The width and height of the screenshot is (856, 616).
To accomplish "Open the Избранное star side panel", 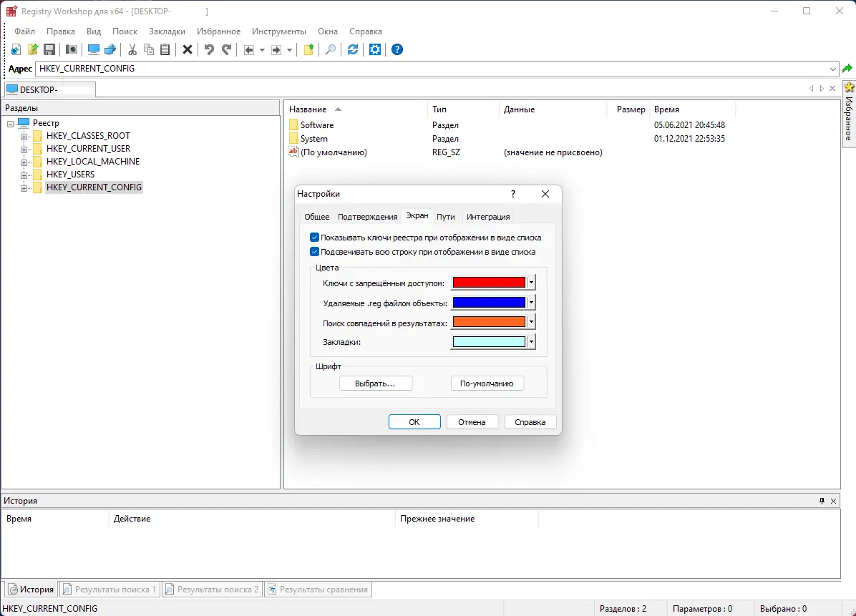I will (x=849, y=114).
